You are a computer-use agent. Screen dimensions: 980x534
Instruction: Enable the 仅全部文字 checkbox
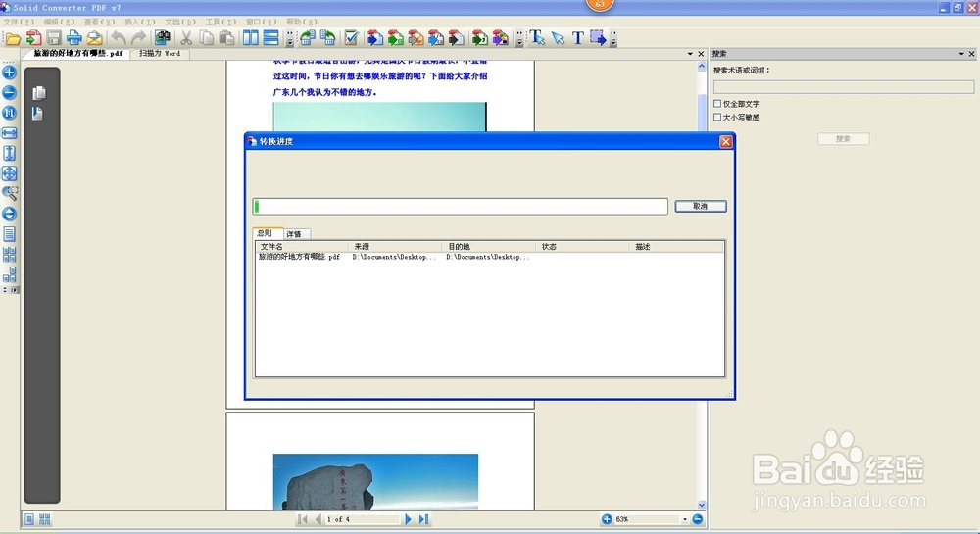coord(717,104)
